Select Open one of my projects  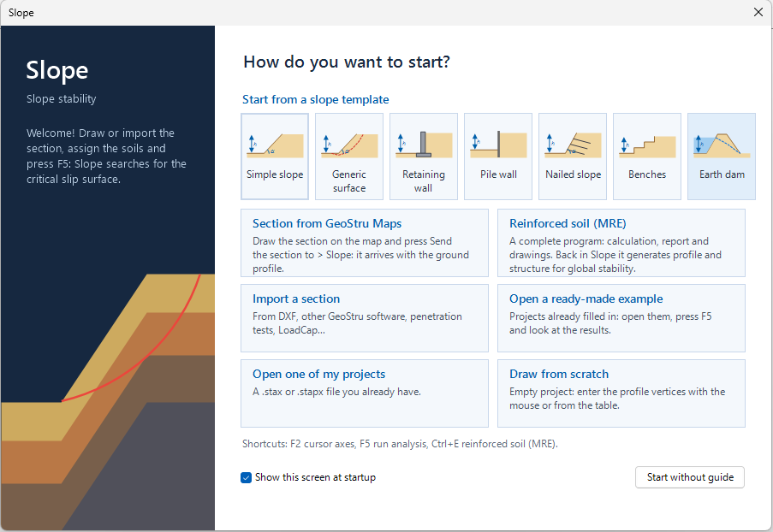(365, 393)
